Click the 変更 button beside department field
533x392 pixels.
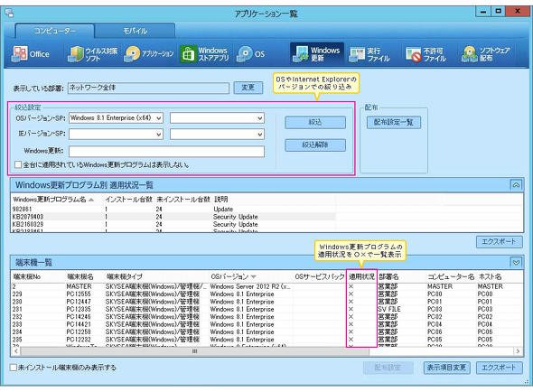coord(248,88)
